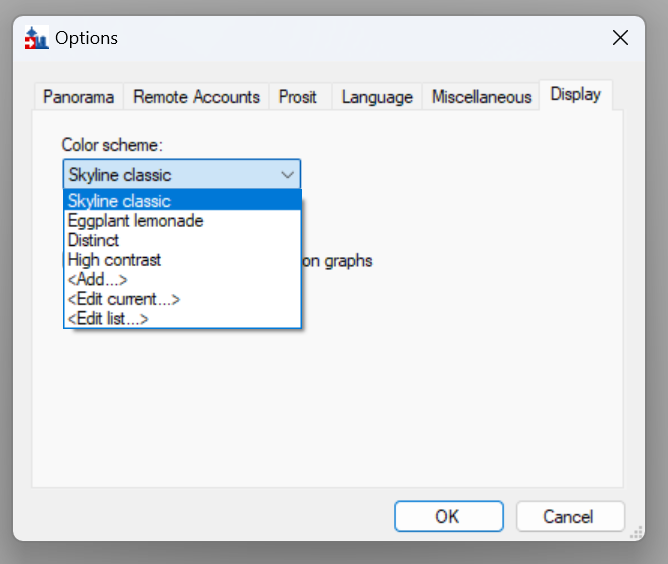Image resolution: width=668 pixels, height=564 pixels.
Task: Select Eggplant lemonade color scheme
Action: coord(135,221)
